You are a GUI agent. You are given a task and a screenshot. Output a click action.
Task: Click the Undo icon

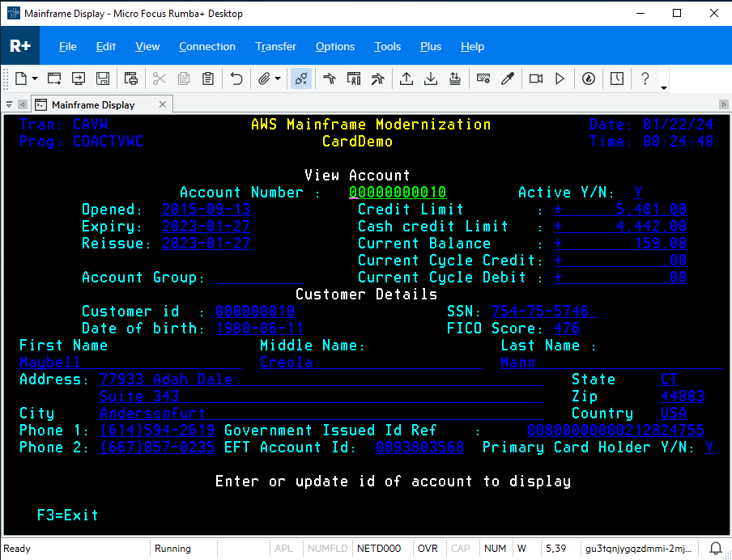pos(235,78)
